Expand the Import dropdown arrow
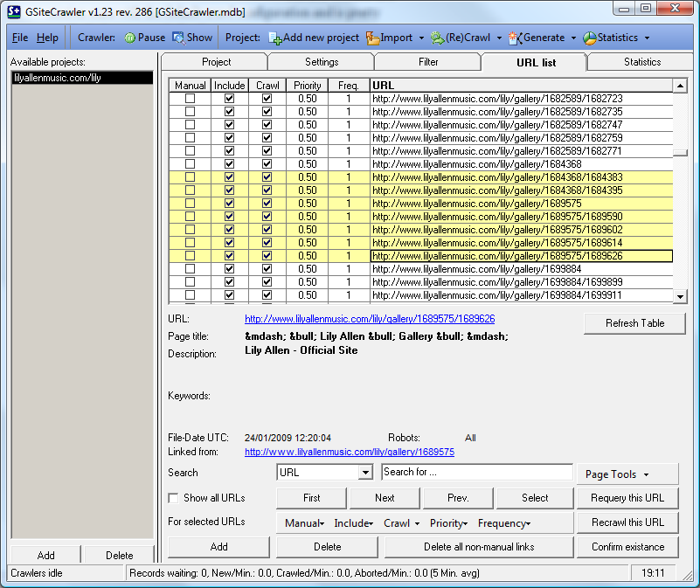700x588 pixels. coord(421,38)
